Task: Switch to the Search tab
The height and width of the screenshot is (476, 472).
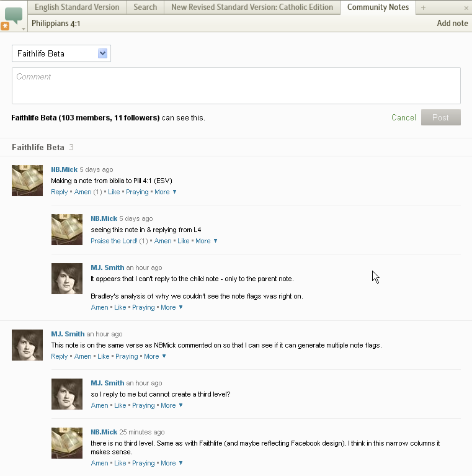Action: coord(145,7)
